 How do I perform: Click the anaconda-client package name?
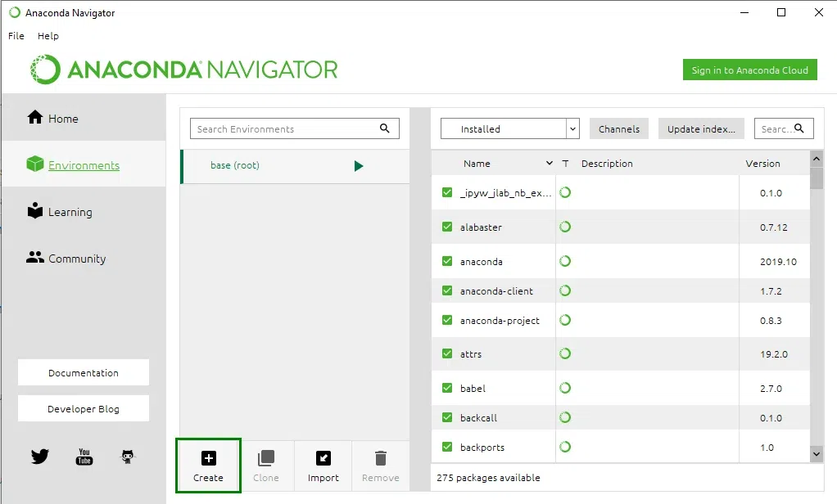point(496,291)
